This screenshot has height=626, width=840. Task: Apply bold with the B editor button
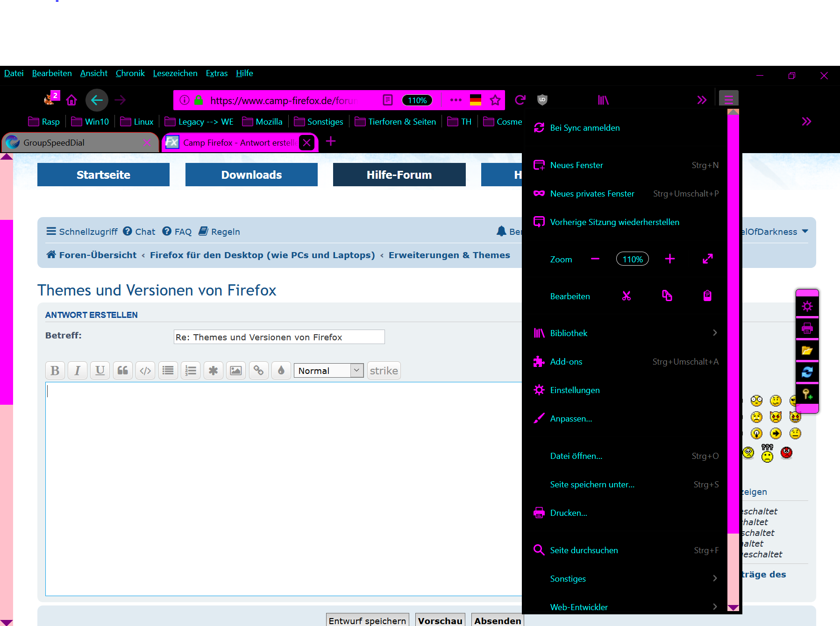[55, 371]
